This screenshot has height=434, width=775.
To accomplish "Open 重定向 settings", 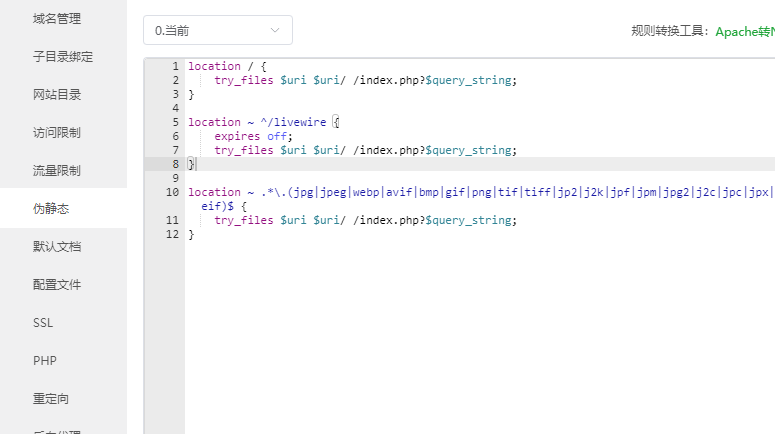I will click(x=51, y=399).
